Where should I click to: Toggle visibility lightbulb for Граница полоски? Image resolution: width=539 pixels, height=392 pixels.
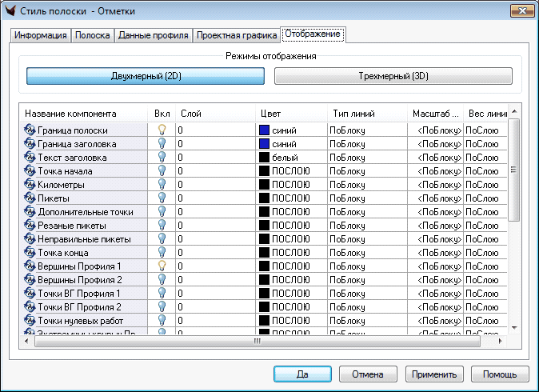click(x=162, y=130)
